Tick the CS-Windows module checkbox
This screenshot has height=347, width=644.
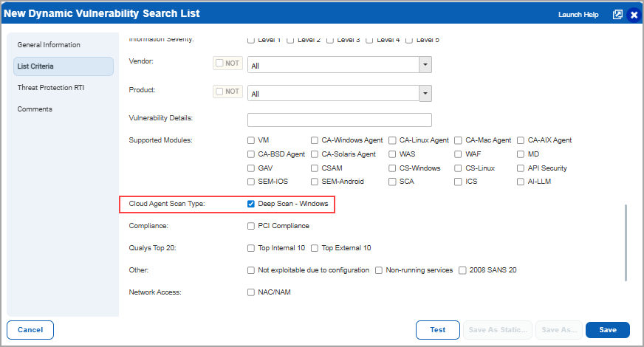[392, 168]
